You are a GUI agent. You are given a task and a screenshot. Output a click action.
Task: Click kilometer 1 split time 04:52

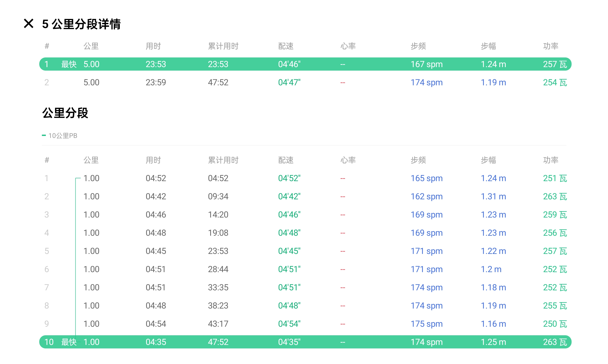tap(156, 178)
